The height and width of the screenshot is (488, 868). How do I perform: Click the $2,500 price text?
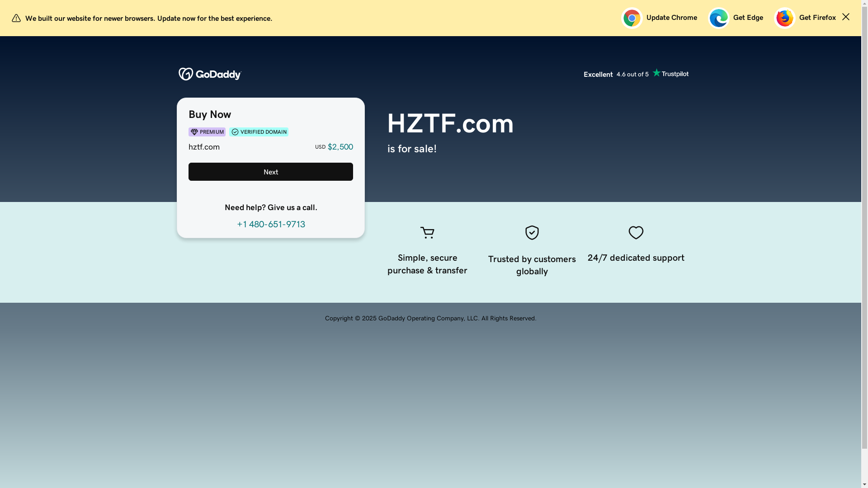pyautogui.click(x=340, y=147)
